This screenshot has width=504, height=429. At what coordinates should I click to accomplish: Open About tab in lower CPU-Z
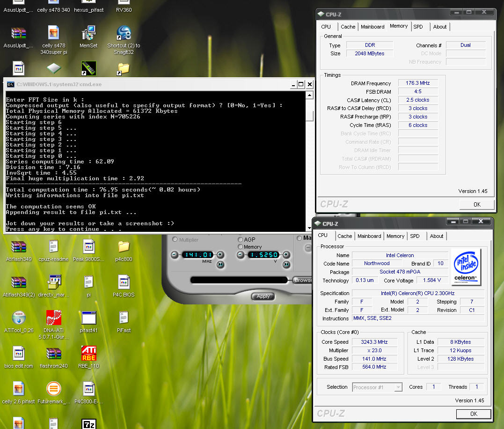(437, 236)
